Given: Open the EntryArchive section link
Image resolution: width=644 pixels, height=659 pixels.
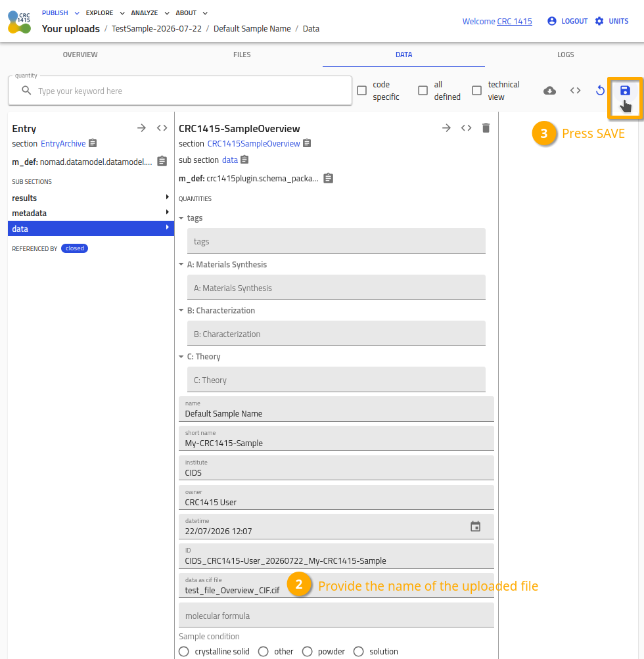Looking at the screenshot, I should [x=63, y=144].
